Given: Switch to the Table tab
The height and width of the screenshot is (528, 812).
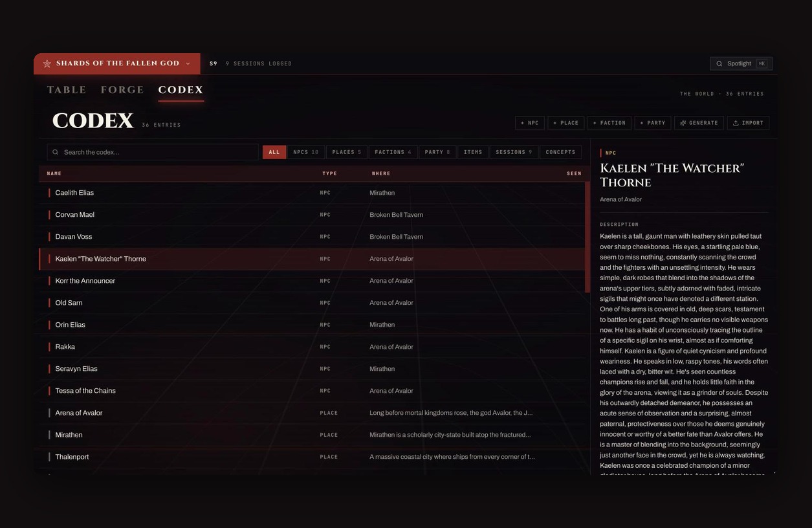Looking at the screenshot, I should pos(66,90).
